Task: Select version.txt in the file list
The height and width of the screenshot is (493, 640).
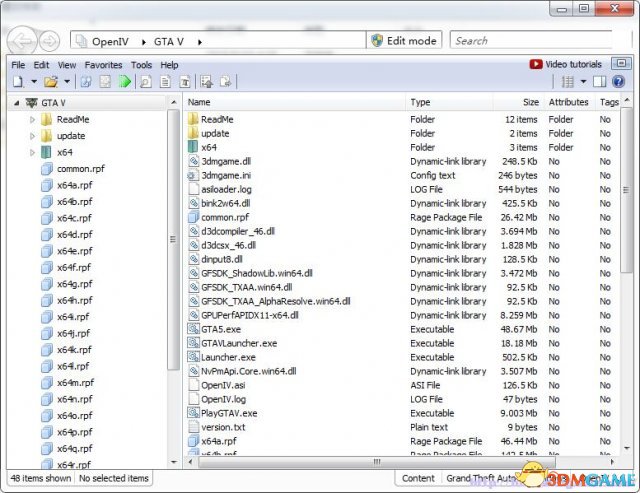Action: (223, 427)
